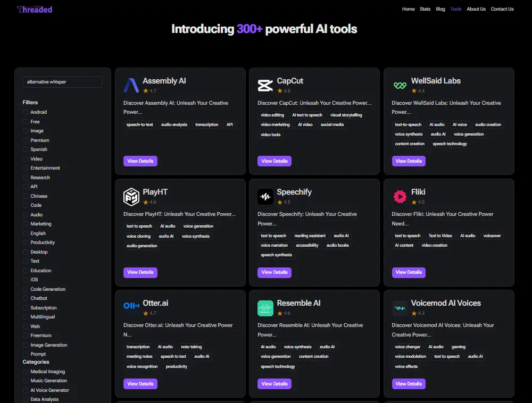Collapse the Filters section
The width and height of the screenshot is (532, 403).
(x=30, y=102)
